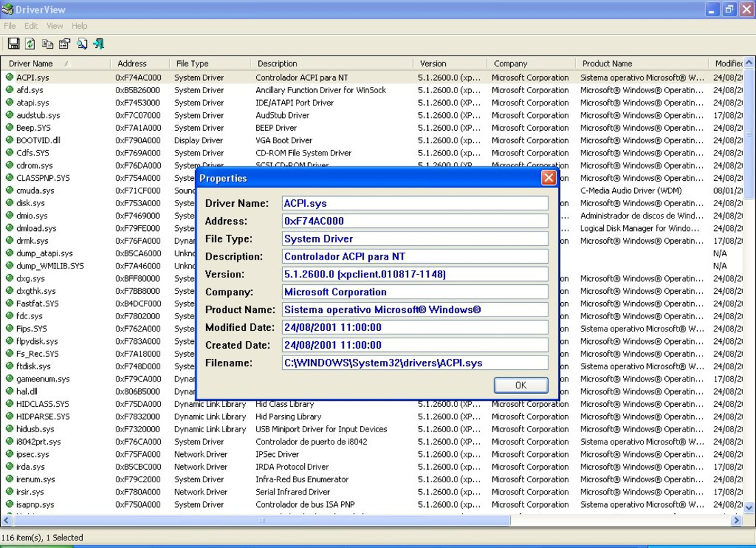The width and height of the screenshot is (756, 548).
Task: Open the Edit menu
Action: point(31,26)
